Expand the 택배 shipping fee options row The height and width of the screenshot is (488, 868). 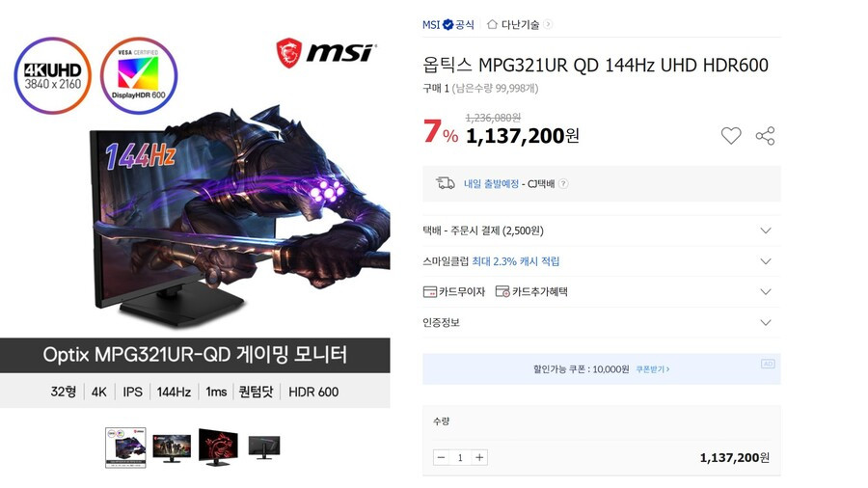tap(601, 230)
